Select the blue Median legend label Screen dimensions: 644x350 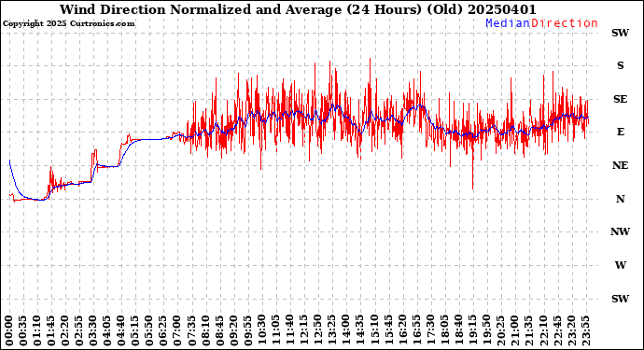tap(508, 23)
